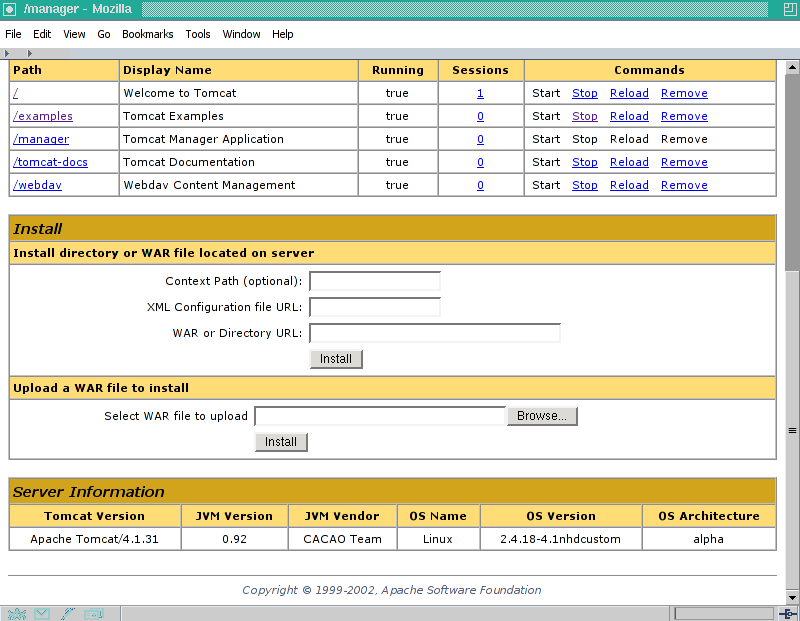The height and width of the screenshot is (621, 800).
Task: Focus the WAR or Directory URL field
Action: click(435, 333)
